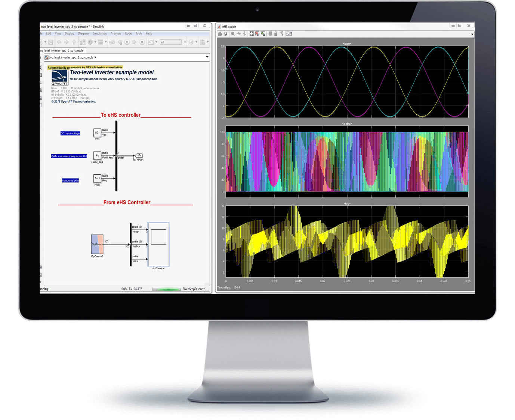Open the Diagram menu
This screenshot has height=420, width=515.
coord(83,34)
